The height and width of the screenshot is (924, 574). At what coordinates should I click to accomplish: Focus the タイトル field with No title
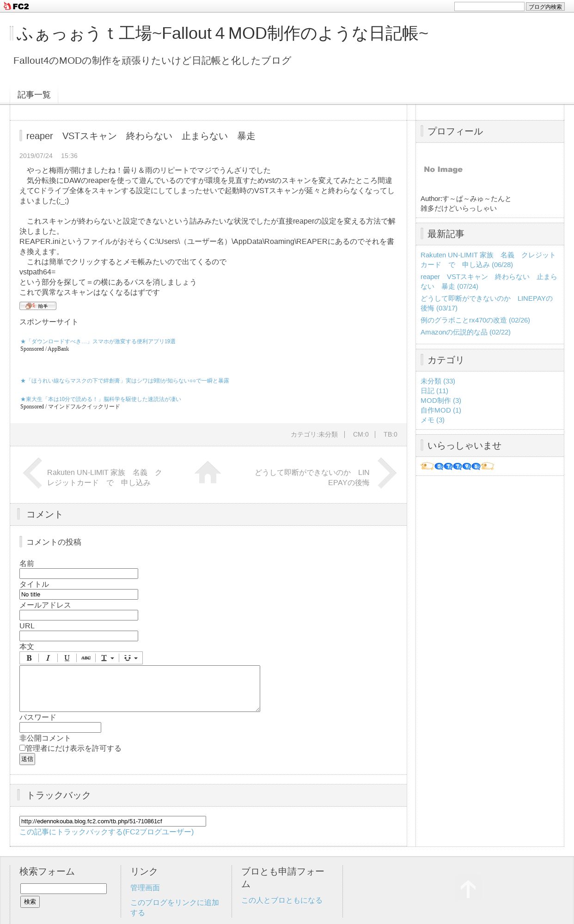coord(79,594)
